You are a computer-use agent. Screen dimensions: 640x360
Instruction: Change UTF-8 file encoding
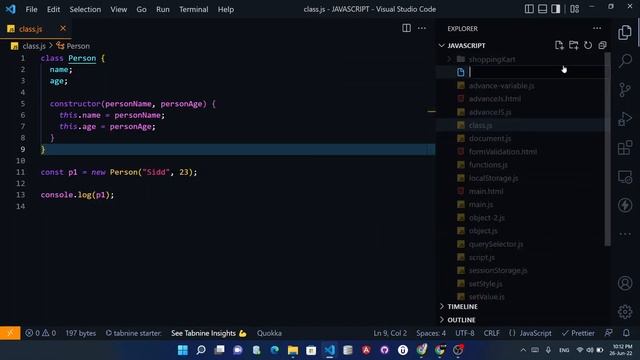465,333
